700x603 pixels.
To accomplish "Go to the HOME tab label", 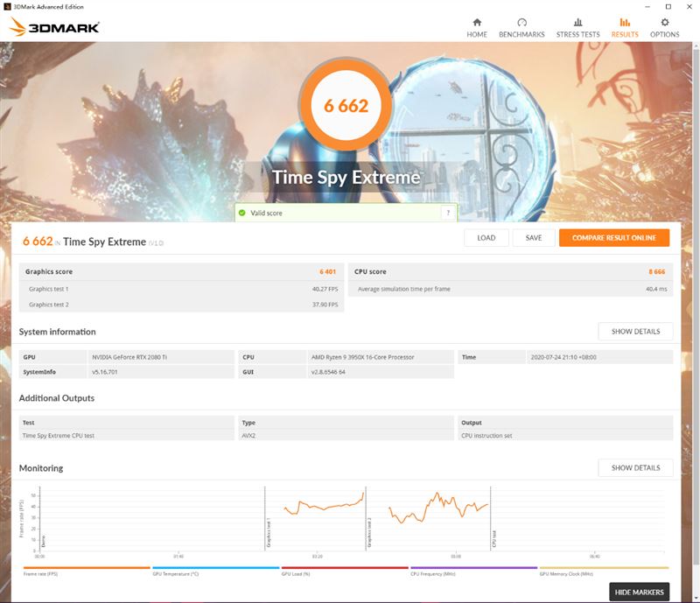I will tap(477, 34).
